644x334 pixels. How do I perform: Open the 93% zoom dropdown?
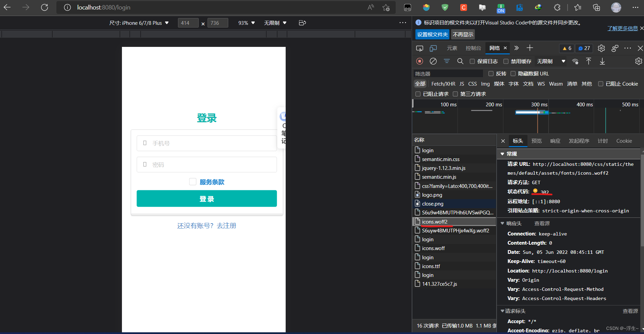pyautogui.click(x=247, y=23)
